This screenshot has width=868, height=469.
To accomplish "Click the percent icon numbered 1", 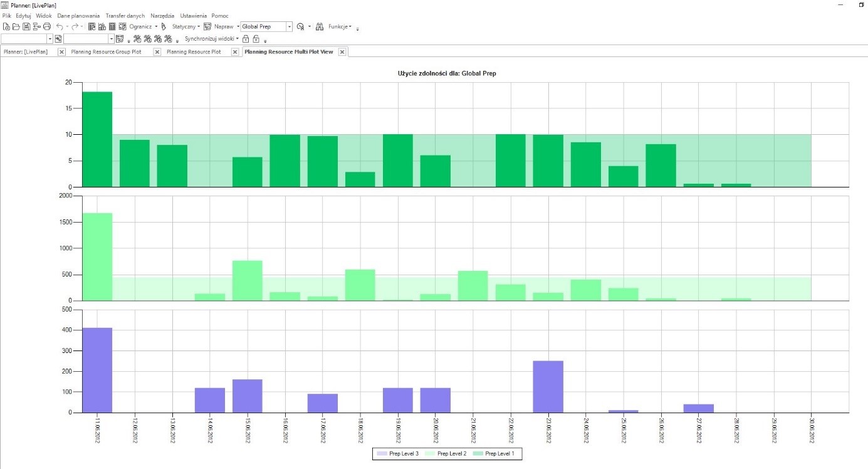I will point(138,39).
